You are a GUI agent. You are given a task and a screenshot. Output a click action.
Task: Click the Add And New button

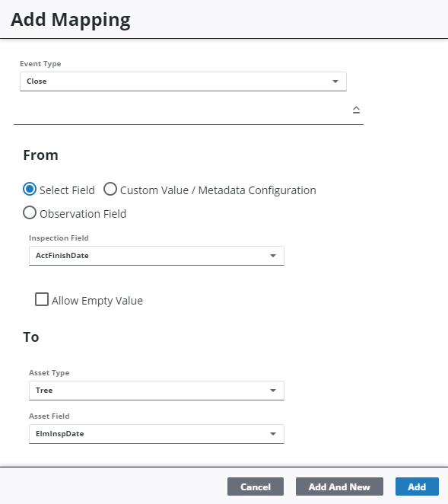tap(339, 486)
